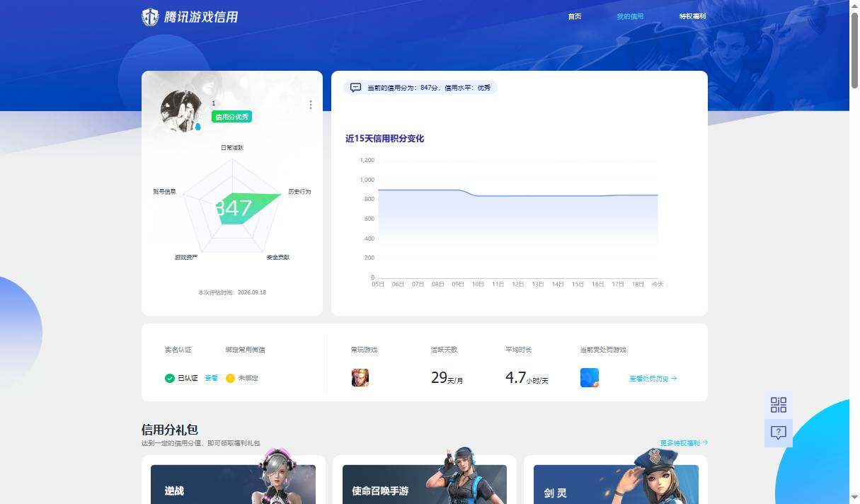This screenshot has width=860, height=504.
Task: Click the 账号信息 radar chart label
Action: pyautogui.click(x=164, y=192)
